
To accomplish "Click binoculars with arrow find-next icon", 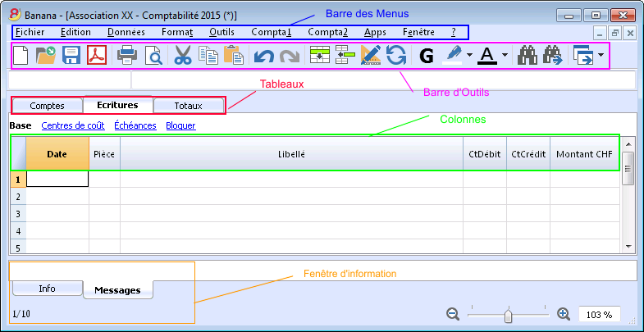I will 553,55.
